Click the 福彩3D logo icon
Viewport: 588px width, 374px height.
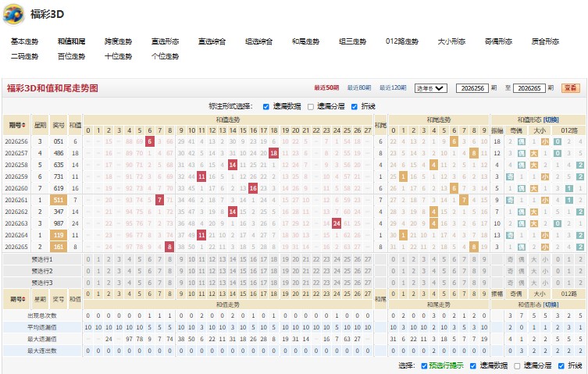(x=13, y=14)
